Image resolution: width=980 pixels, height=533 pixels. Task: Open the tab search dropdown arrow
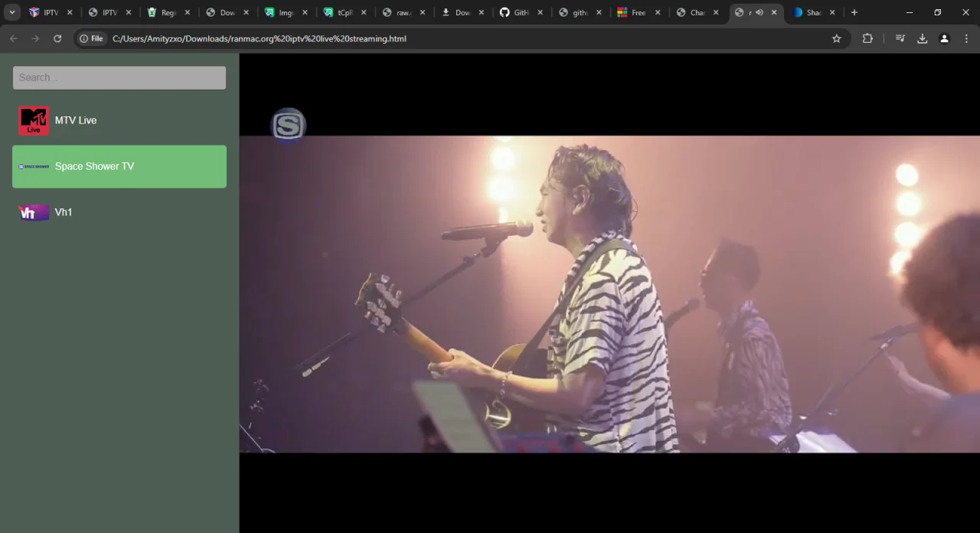click(x=12, y=12)
